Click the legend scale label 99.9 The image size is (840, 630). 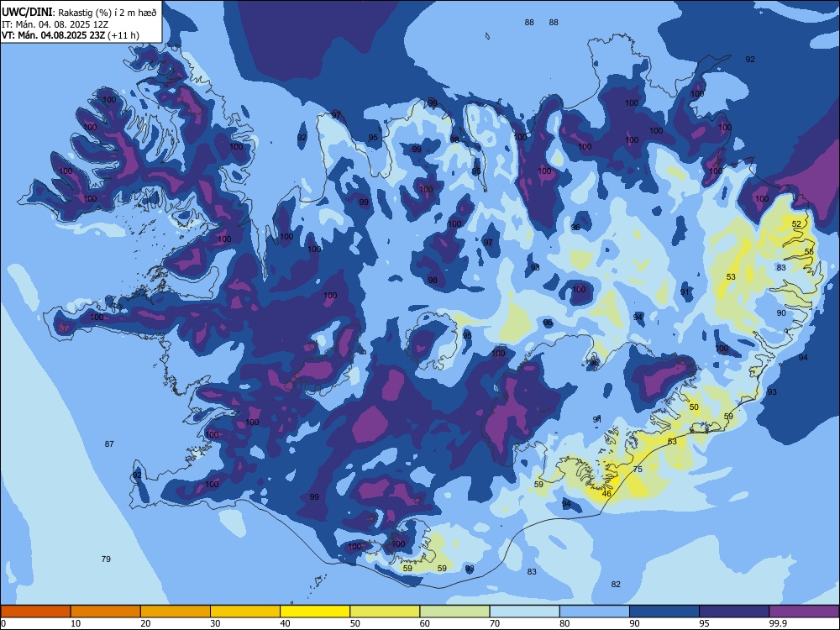(778, 623)
